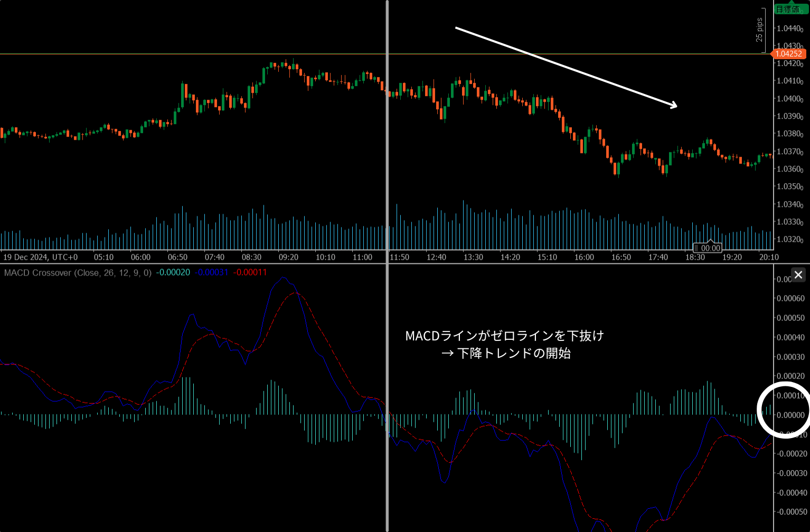Screen dimensions: 810x532
Task: Click the 1.0360 price axis label
Action: coord(790,169)
